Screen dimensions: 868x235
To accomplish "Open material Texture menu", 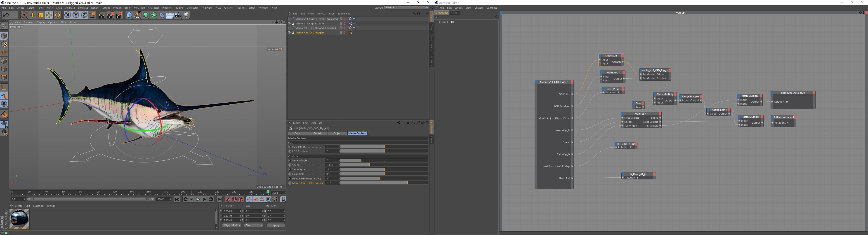I will click(51, 206).
